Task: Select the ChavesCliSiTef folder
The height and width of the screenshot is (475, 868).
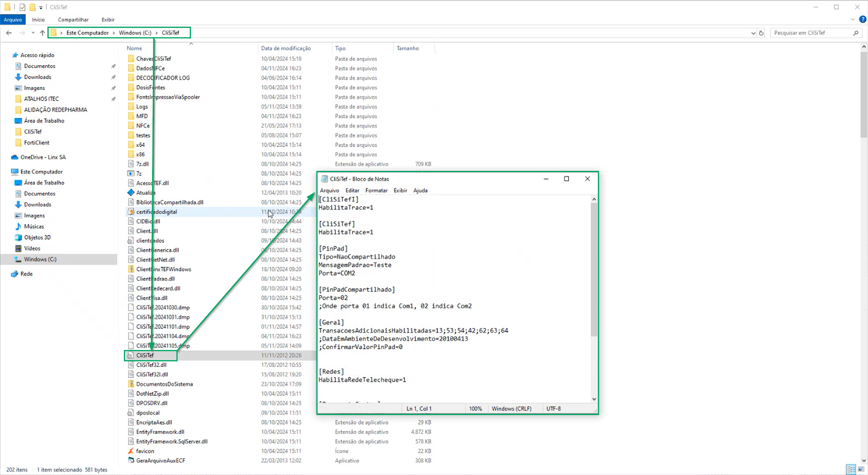Action: pos(153,59)
